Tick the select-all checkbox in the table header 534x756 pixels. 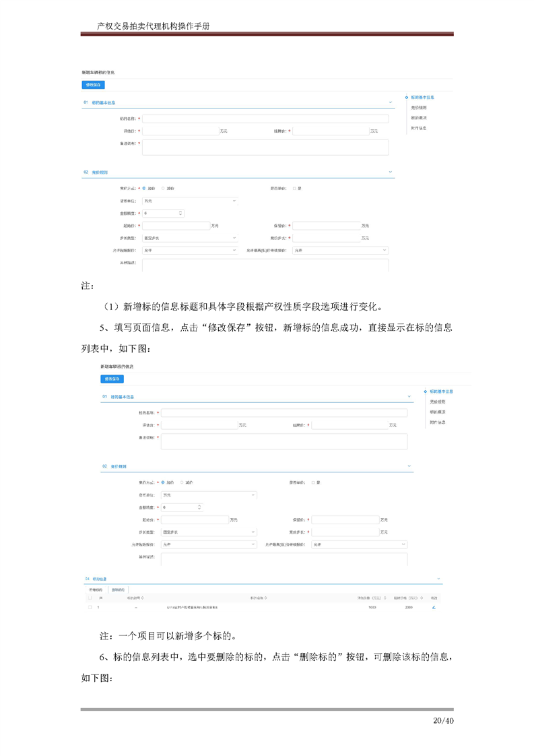click(90, 598)
